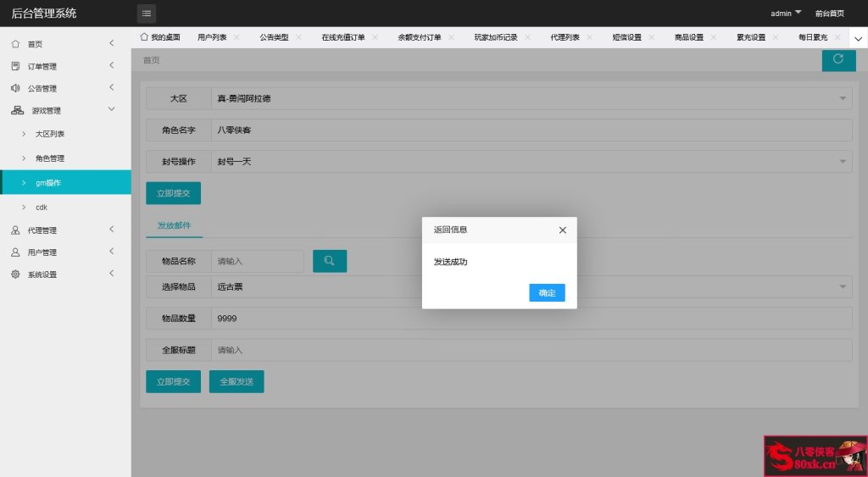Click the 后台管理系统 title

point(44,14)
